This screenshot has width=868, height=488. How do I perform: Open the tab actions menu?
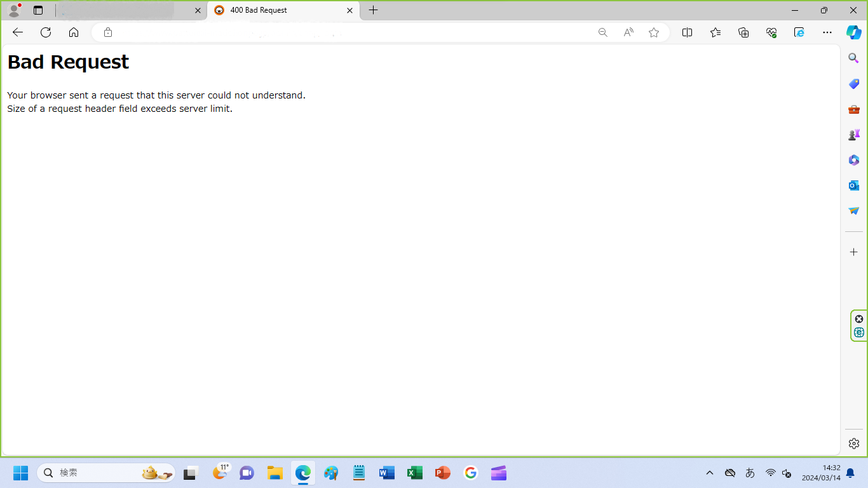38,10
